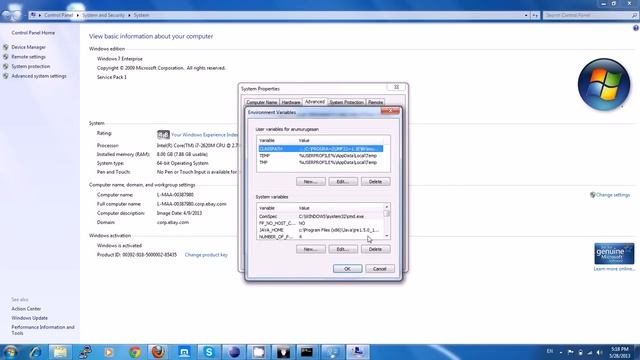Screen dimensions: 640x360
Task: Open Windows Explorer folder icon in taskbar
Action: click(x=60, y=352)
